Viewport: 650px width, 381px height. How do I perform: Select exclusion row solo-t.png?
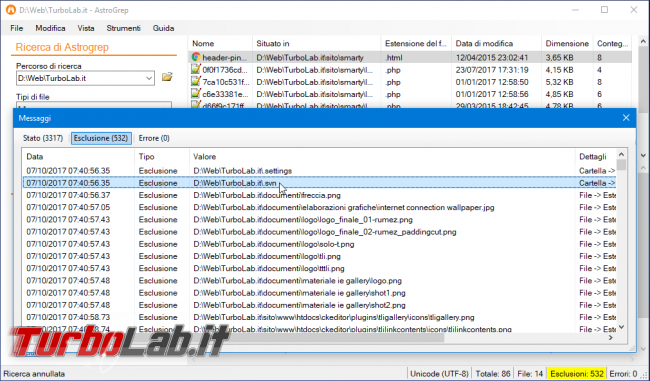pyautogui.click(x=319, y=244)
